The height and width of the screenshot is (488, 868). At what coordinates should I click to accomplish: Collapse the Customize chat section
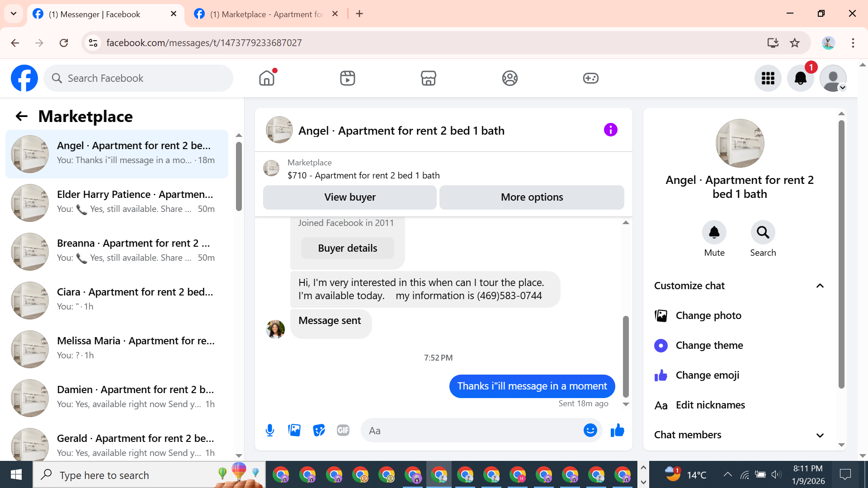(820, 286)
